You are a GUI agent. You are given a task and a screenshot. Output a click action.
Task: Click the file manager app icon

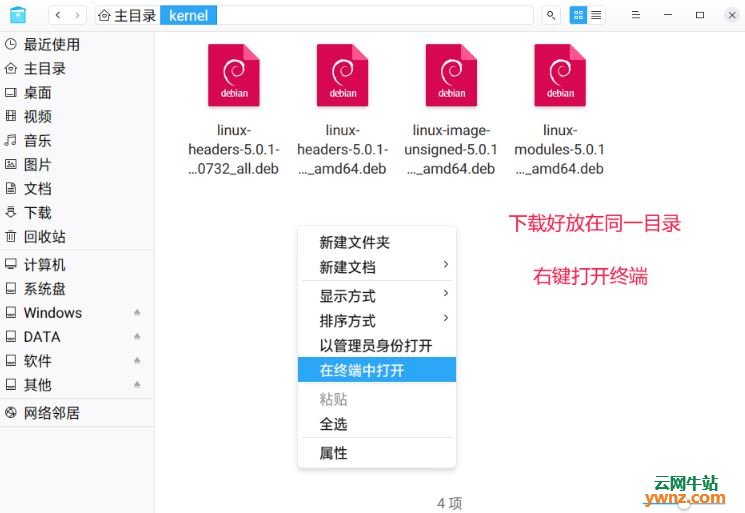coord(18,15)
